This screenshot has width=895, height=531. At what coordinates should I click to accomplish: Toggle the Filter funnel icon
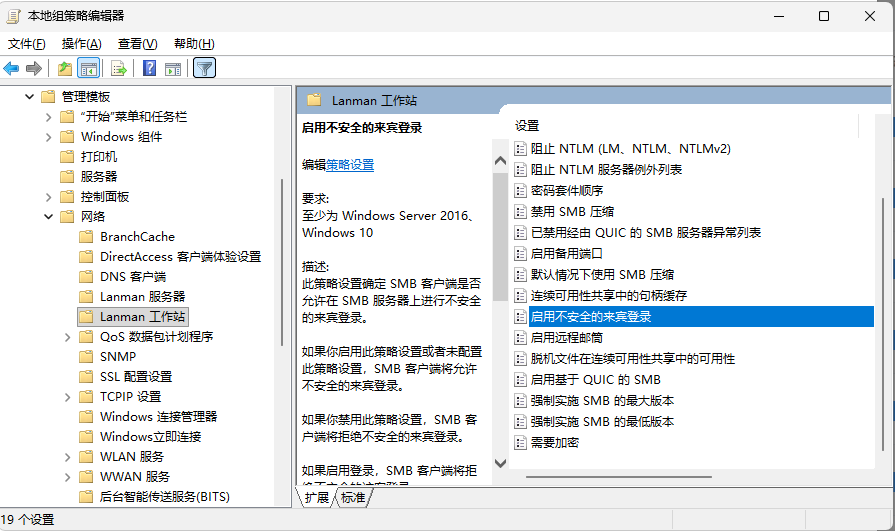tap(204, 68)
